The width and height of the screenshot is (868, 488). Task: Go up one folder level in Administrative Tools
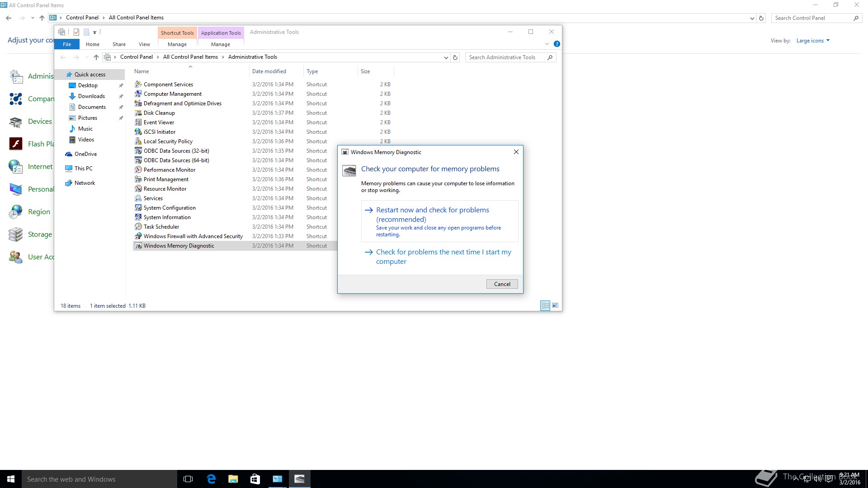tap(96, 57)
